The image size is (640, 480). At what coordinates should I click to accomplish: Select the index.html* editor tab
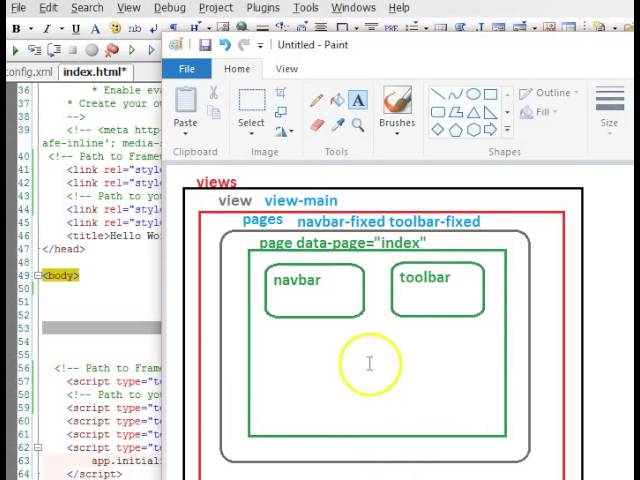(x=95, y=72)
